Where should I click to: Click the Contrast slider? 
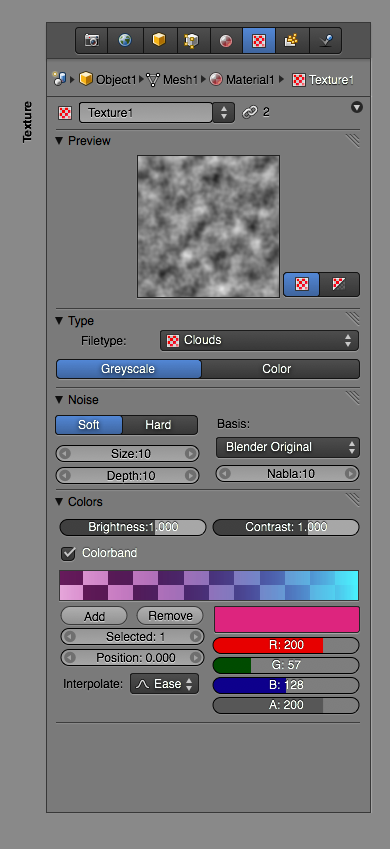286,527
